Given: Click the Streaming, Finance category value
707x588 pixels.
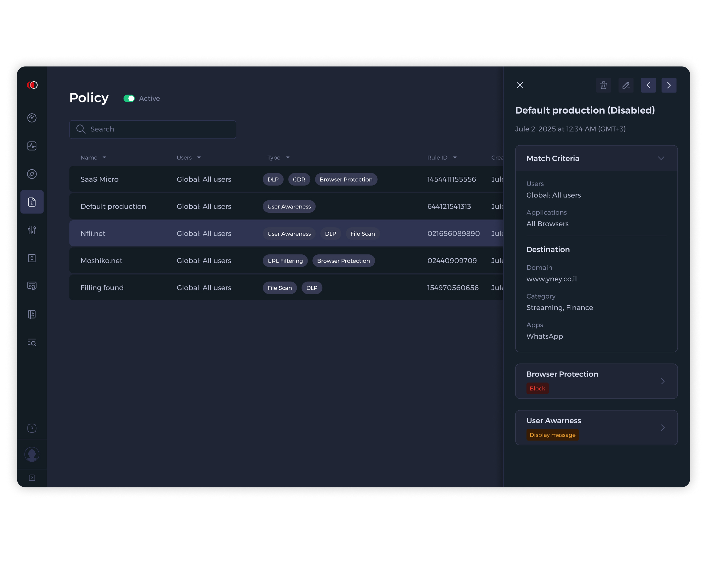Looking at the screenshot, I should tap(560, 308).
